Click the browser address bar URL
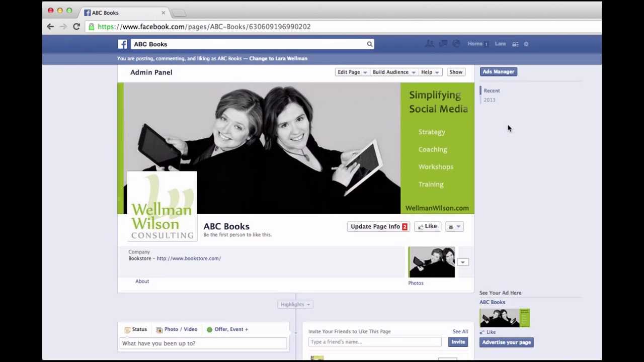This screenshot has height=362, width=644. pyautogui.click(x=204, y=27)
